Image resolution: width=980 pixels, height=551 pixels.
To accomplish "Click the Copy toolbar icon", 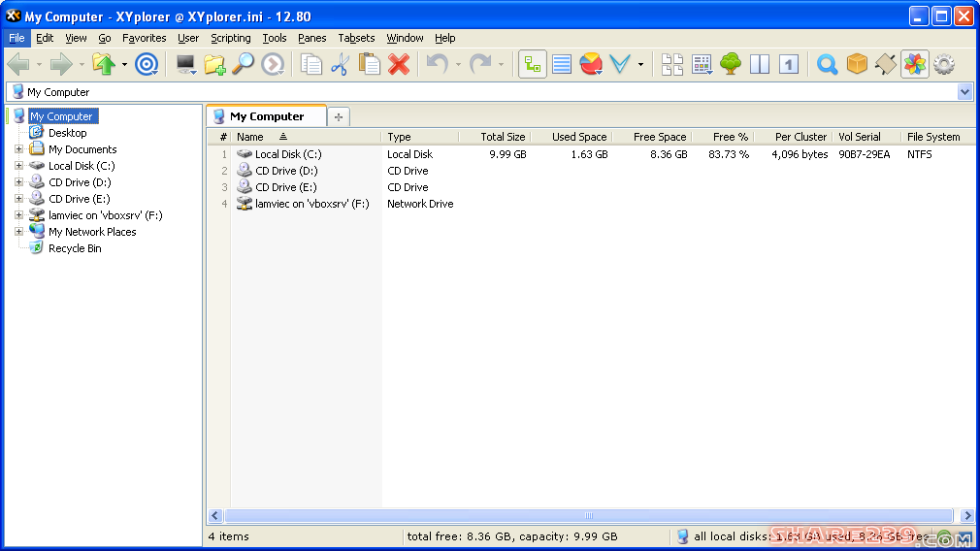I will 310,64.
